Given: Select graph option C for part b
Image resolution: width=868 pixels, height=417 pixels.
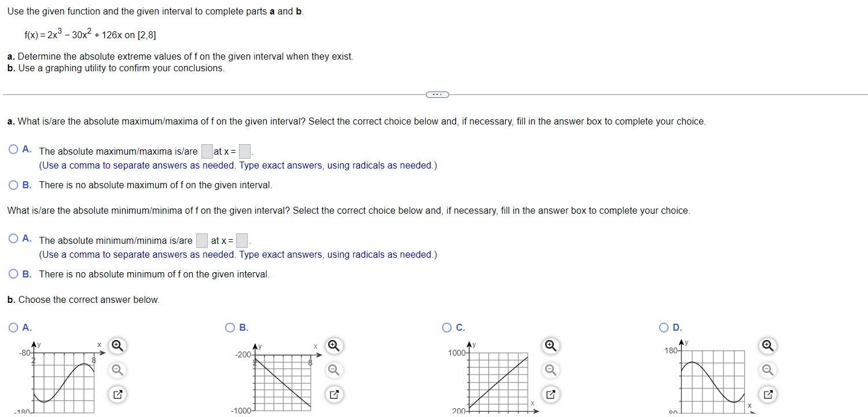Looking at the screenshot, I should click(x=446, y=327).
